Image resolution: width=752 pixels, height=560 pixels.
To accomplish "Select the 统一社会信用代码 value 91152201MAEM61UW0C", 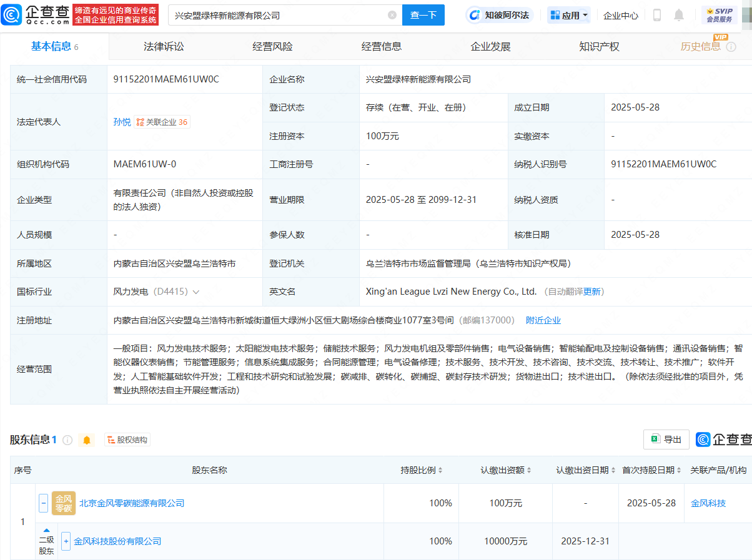I will pyautogui.click(x=166, y=79).
